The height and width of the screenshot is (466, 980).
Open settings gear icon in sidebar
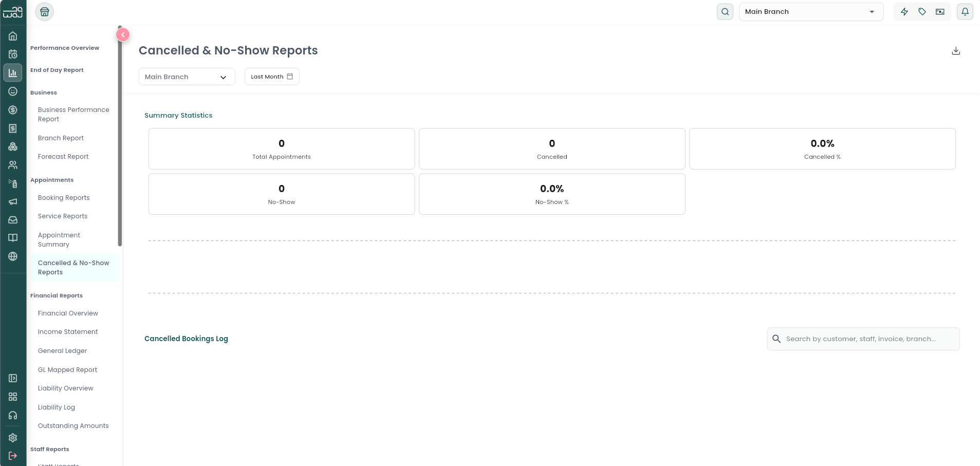point(13,438)
